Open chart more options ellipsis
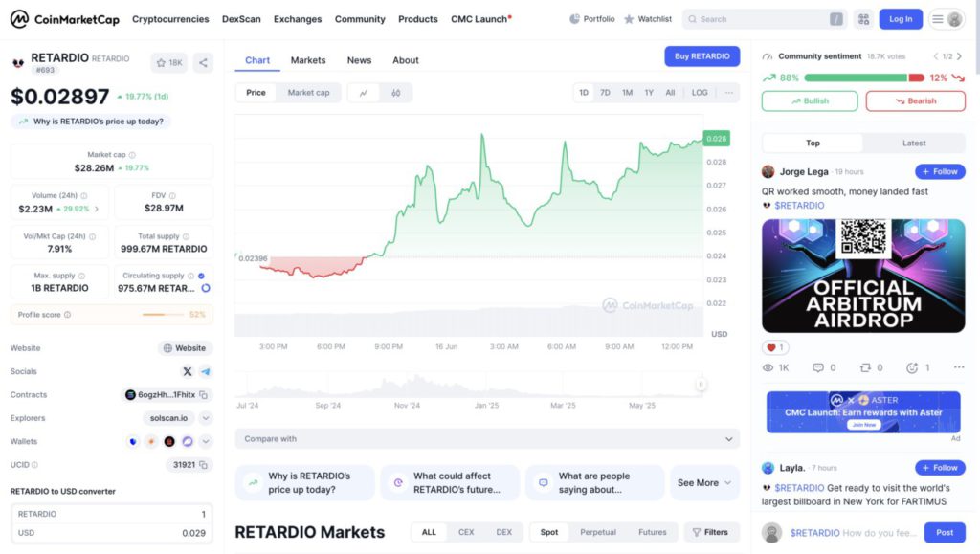980x554 pixels. pos(728,93)
